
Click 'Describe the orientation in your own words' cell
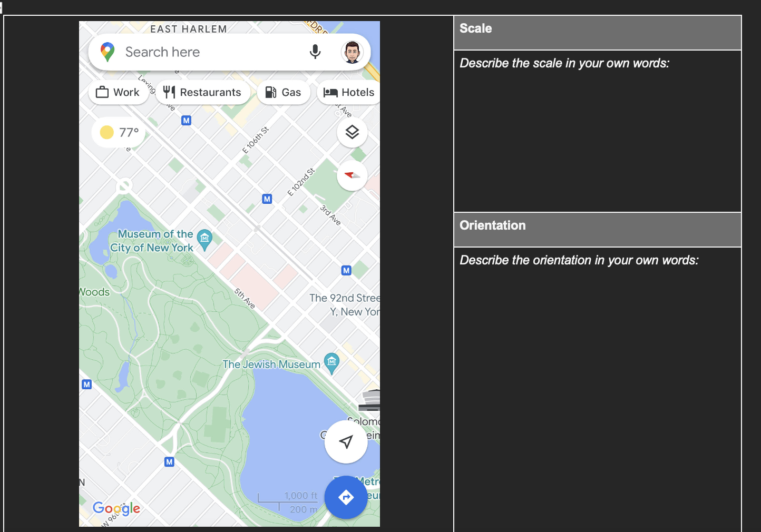pyautogui.click(x=598, y=389)
